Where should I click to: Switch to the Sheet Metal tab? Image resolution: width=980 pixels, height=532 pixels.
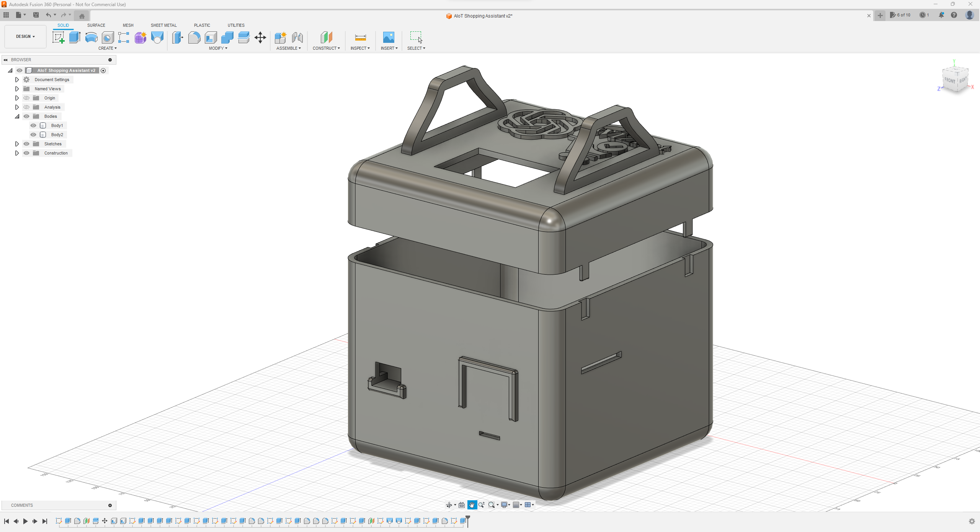(164, 25)
